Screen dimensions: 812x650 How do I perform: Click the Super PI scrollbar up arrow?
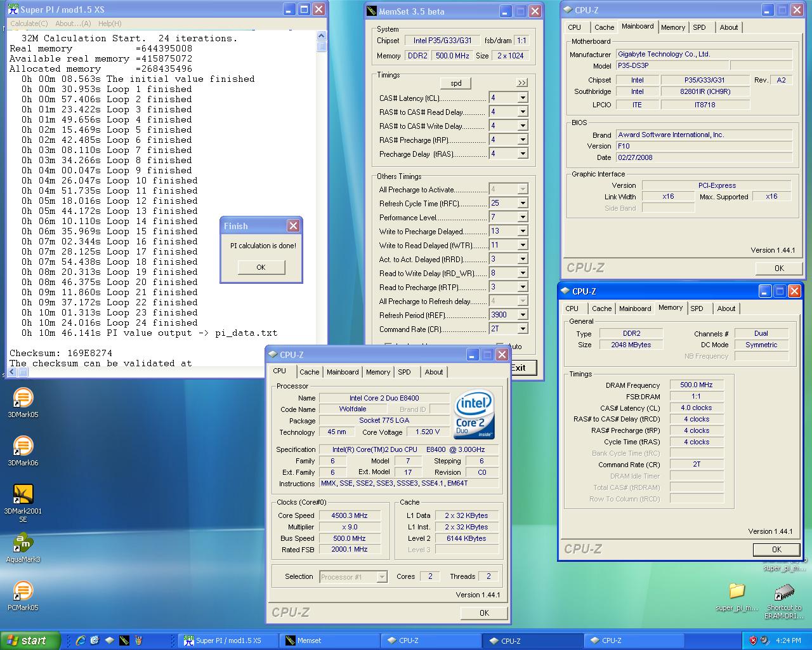point(321,36)
